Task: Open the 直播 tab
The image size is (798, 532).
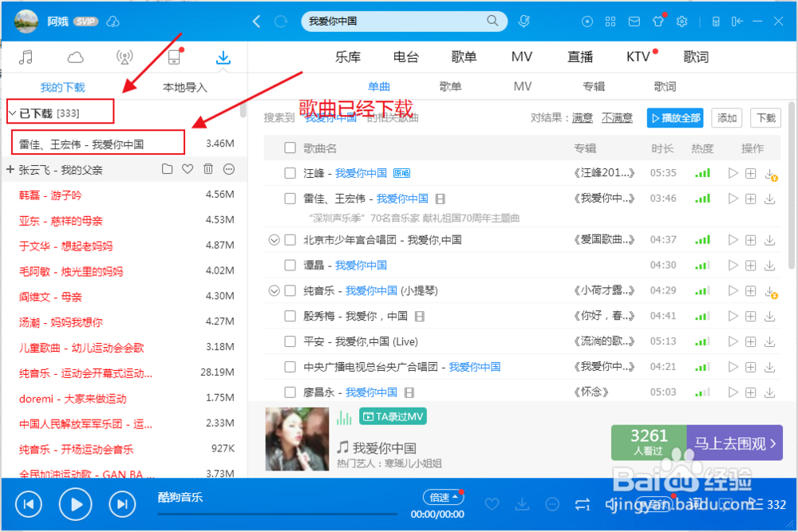Action: click(580, 57)
